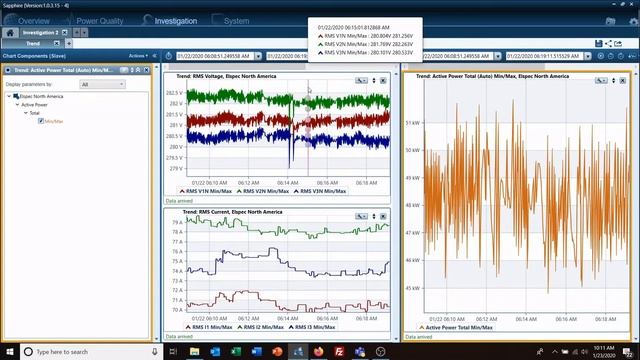Select the radio button of Trend component

tap(8, 70)
